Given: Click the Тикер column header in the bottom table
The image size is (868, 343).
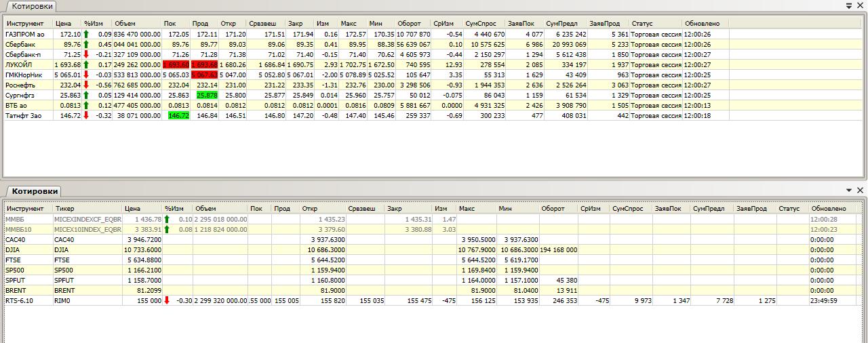Looking at the screenshot, I should point(65,209).
